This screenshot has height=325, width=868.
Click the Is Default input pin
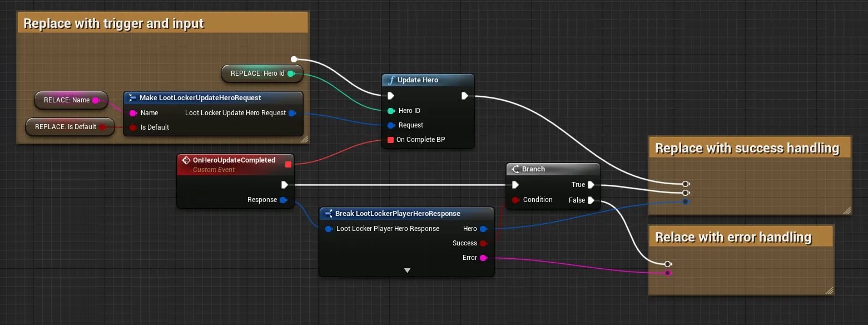point(133,127)
